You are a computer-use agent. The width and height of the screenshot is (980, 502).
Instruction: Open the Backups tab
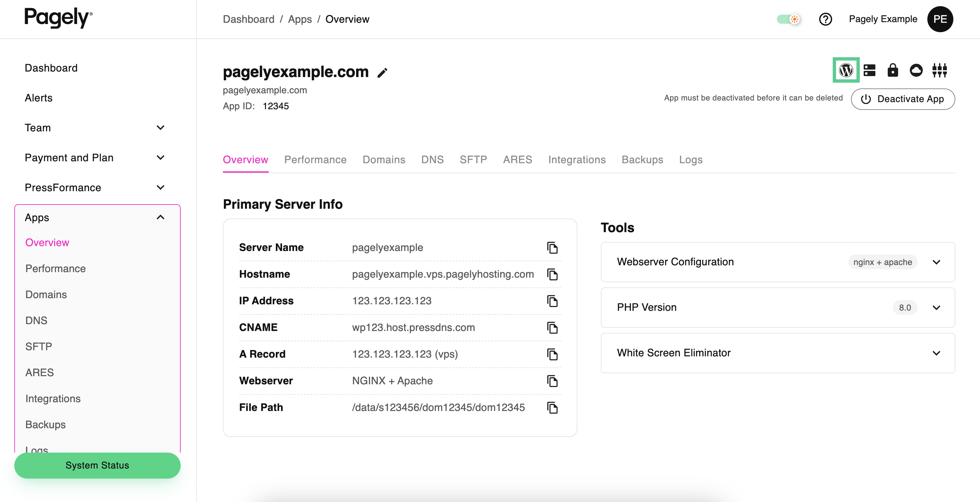(642, 160)
